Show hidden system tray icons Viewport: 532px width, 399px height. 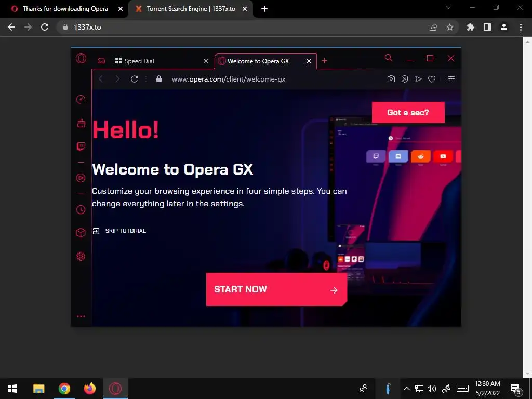click(x=406, y=389)
